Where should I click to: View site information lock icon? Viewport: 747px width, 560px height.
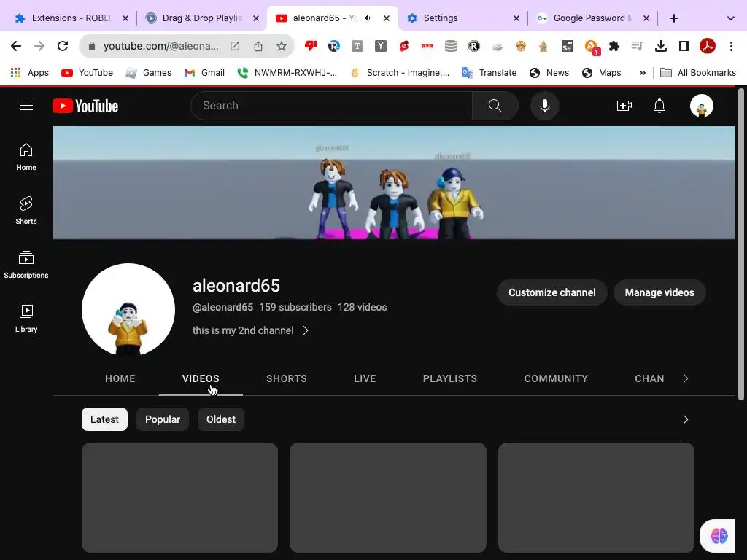click(92, 46)
